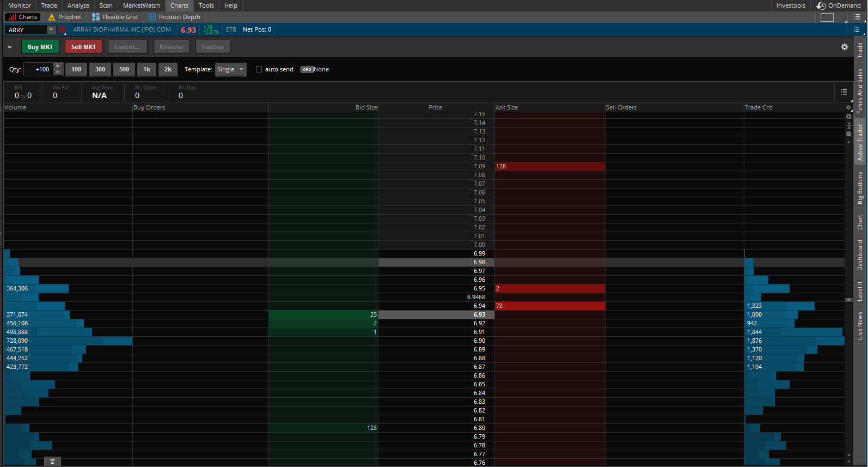Collapse the order buttons panel chevron
The image size is (868, 467).
click(x=9, y=47)
